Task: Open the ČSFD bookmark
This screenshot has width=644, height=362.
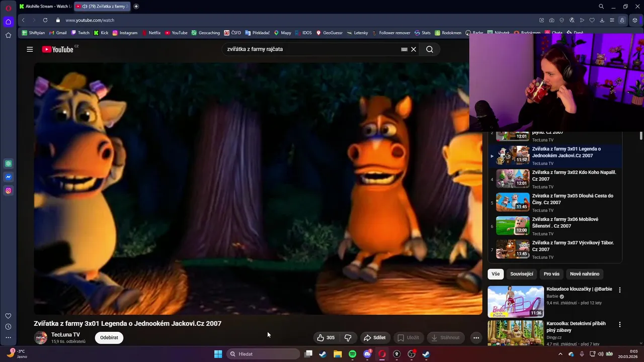Action: [x=232, y=33]
